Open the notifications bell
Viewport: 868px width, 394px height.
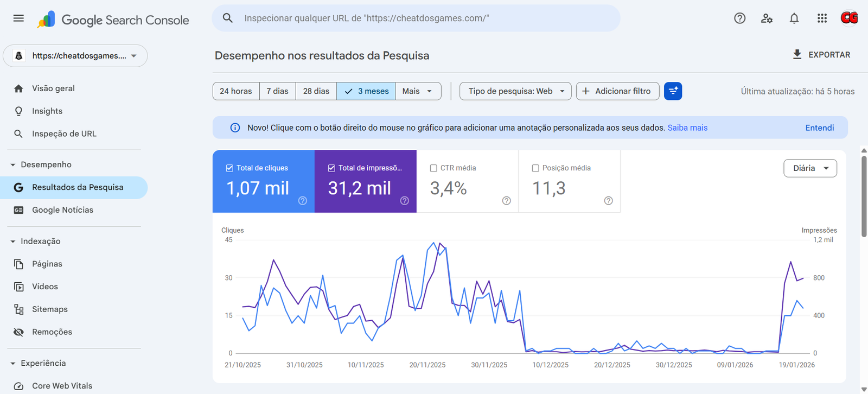[794, 18]
